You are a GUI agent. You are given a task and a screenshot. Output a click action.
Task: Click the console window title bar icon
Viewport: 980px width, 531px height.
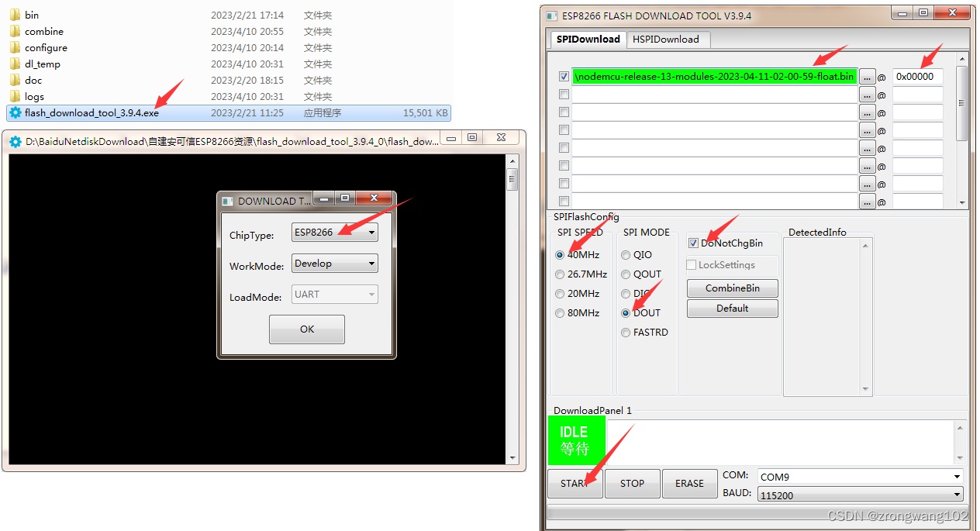point(15,142)
